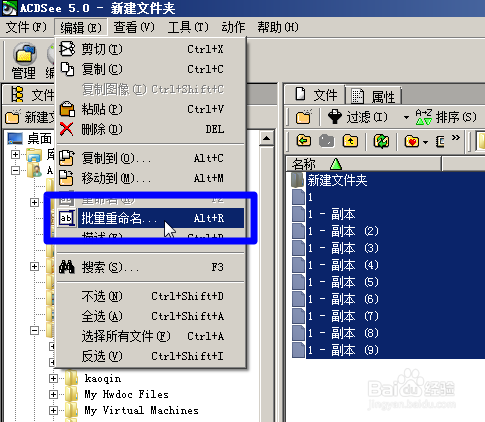The height and width of the screenshot is (422, 485).
Task: Switch to the 属性 tab
Action: [373, 96]
